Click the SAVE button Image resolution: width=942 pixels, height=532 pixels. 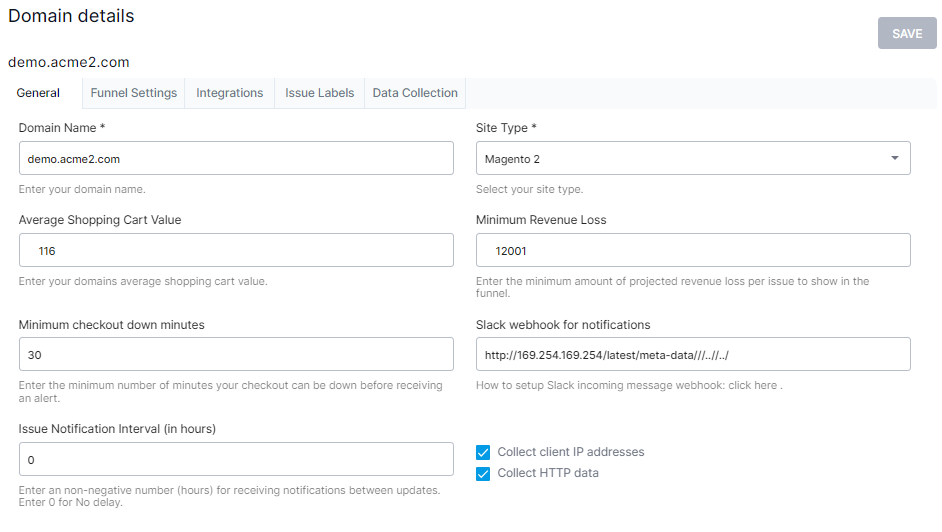coord(906,33)
